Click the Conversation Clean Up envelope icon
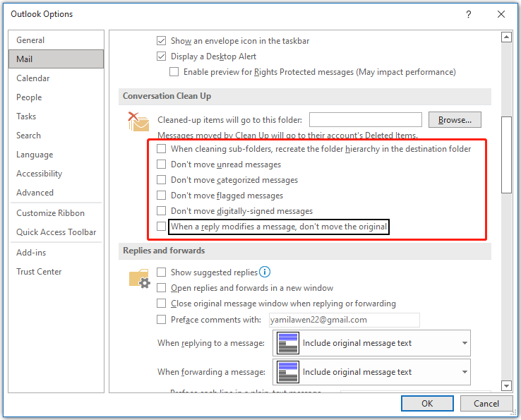 [x=138, y=122]
